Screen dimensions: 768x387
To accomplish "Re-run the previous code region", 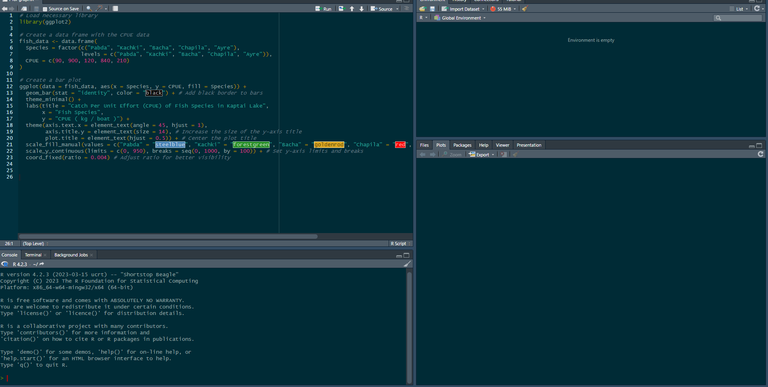I will (x=341, y=9).
